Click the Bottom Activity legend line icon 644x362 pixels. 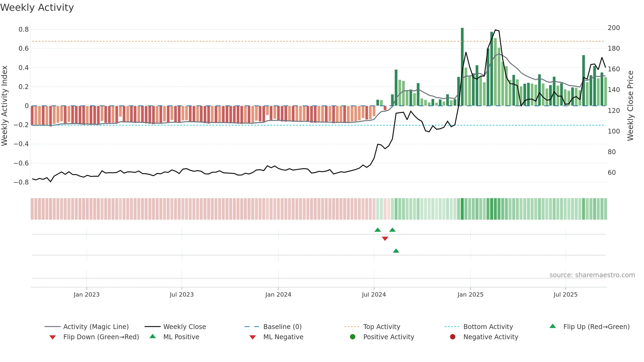tap(452, 327)
